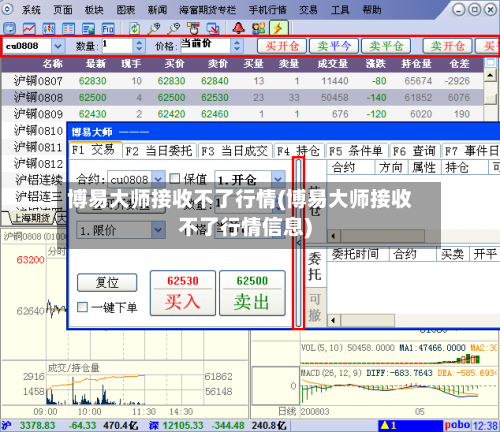Click the refresh data toolbar icon
The image size is (500, 432).
coord(134,28)
